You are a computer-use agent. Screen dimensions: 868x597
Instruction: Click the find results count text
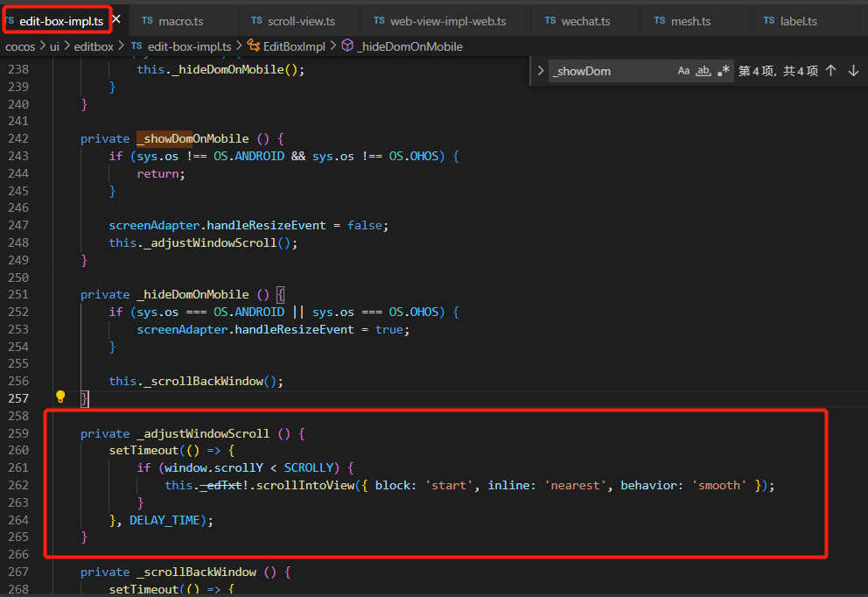point(778,71)
